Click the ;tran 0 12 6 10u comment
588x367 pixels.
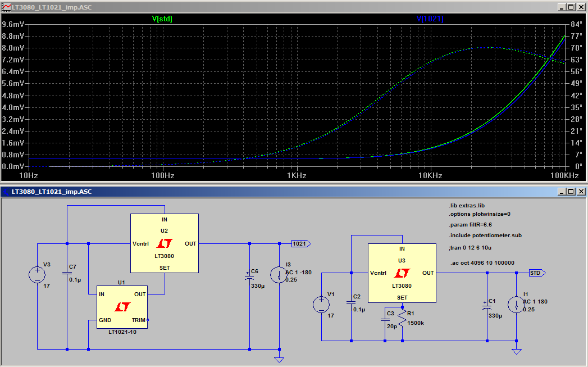tap(470, 248)
